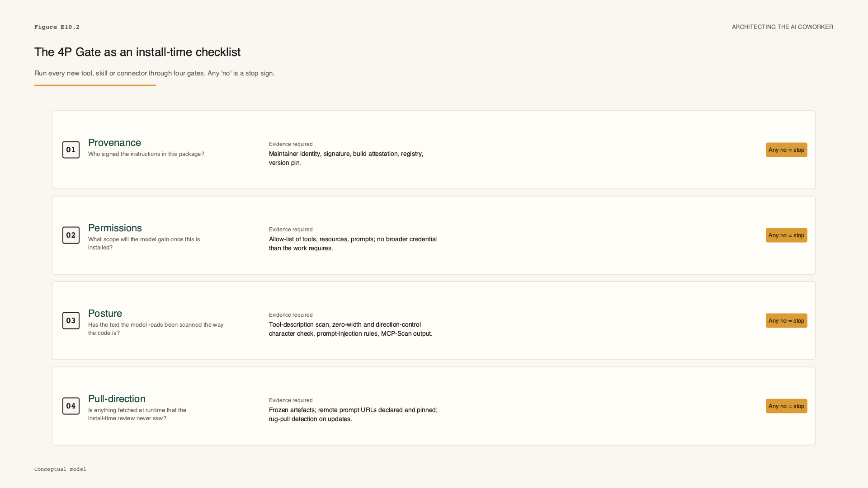Click 'Frozen artefacts' evidence text
Screen dimensions: 868x488
click(353, 414)
